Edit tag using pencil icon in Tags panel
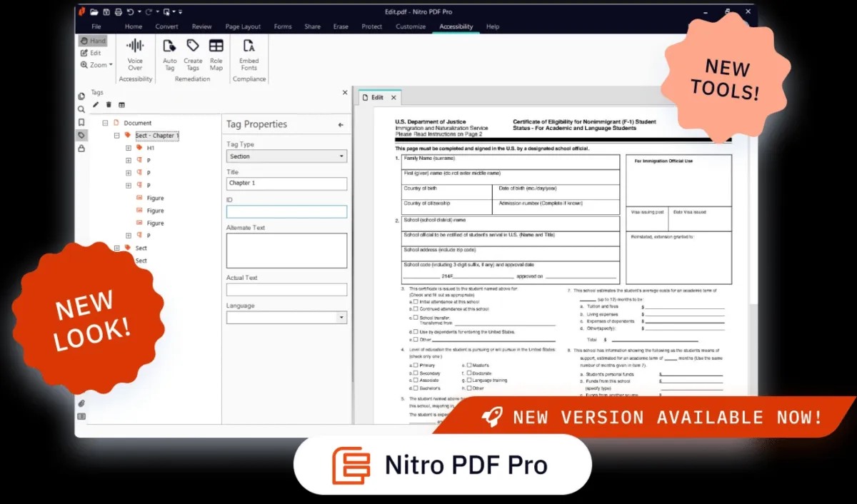 coord(97,104)
